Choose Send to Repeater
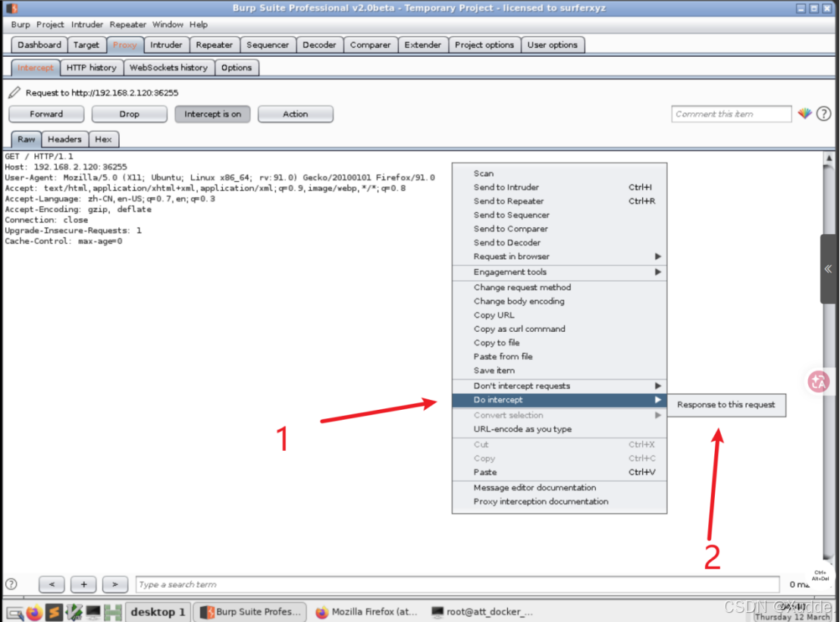The image size is (840, 622). point(559,202)
